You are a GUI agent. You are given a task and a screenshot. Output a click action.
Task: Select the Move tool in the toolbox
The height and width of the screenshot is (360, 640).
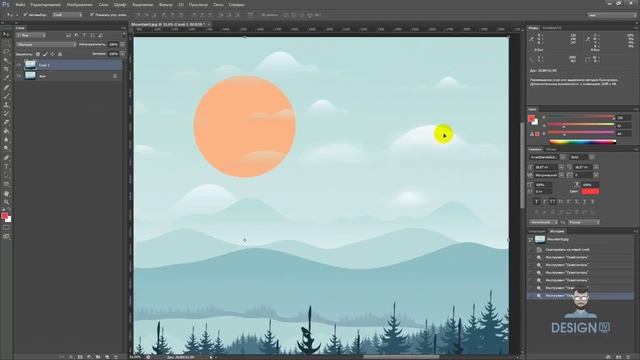click(6, 34)
